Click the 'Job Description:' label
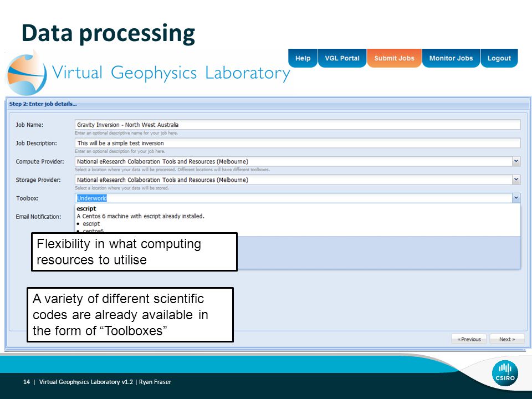 tap(37, 143)
